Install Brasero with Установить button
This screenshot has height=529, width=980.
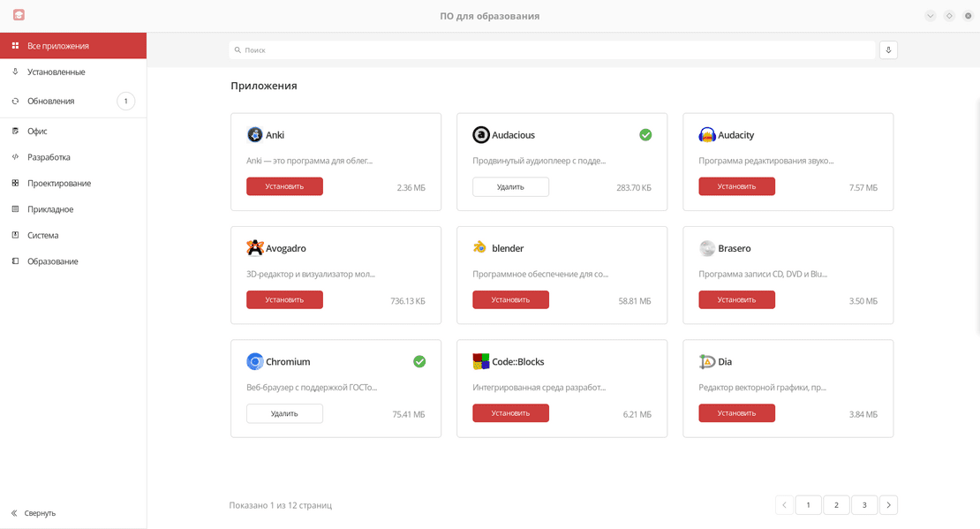click(737, 299)
